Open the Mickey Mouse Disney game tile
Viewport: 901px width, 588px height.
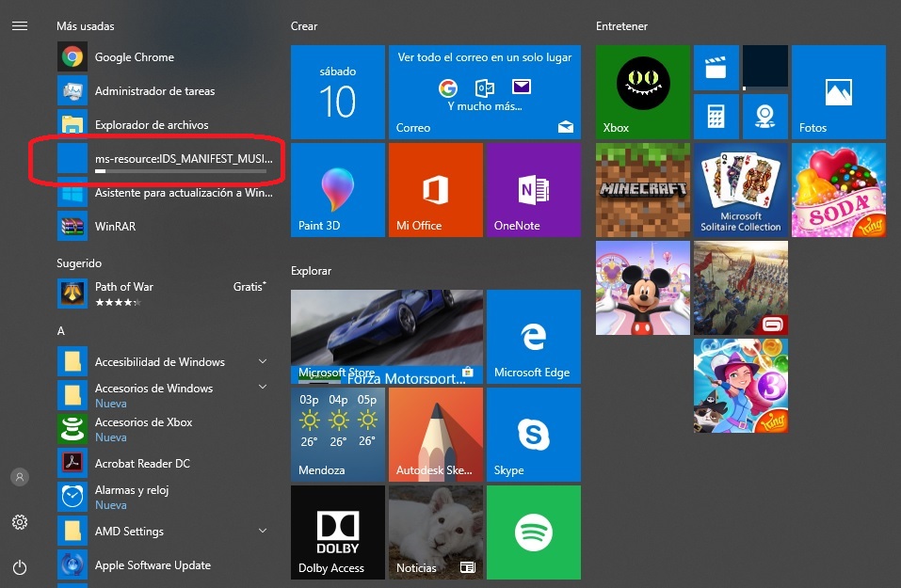(x=643, y=288)
